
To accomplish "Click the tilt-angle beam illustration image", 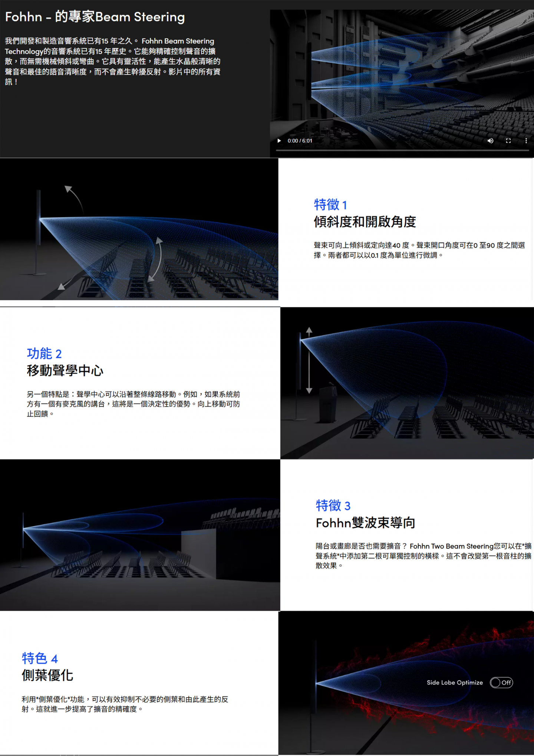I will (x=139, y=229).
